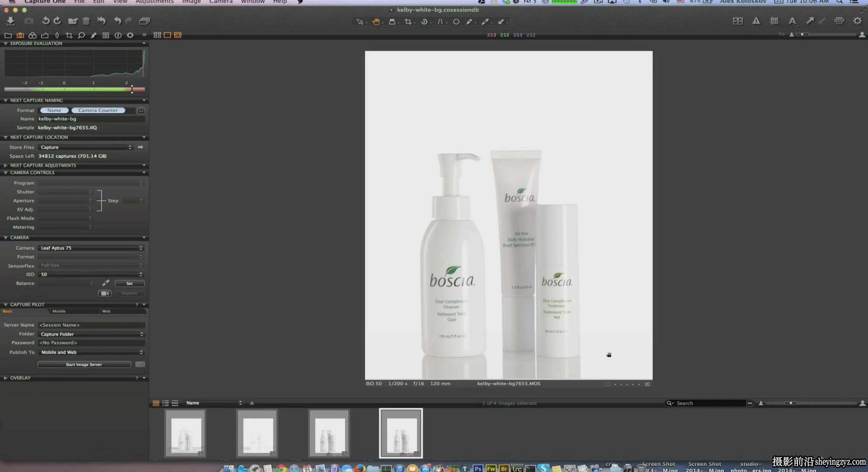Switch to Mobile tab in Capture Pilot
Viewport: 868px width, 472px height.
59,312
